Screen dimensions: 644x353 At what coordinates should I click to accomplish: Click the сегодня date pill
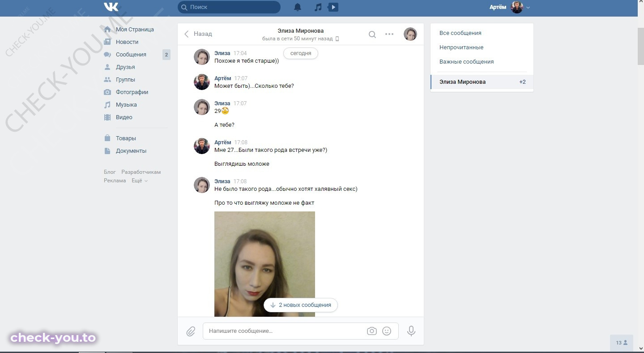[x=301, y=53]
